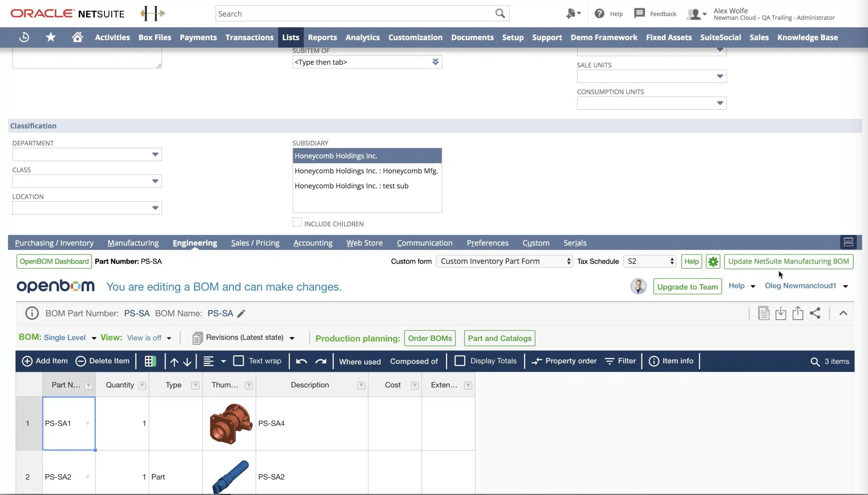The width and height of the screenshot is (868, 495).
Task: Check the Include Children checkbox
Action: [297, 222]
